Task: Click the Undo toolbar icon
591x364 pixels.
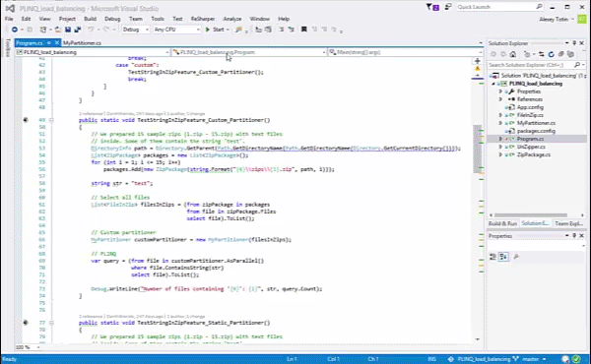Action: click(x=91, y=30)
